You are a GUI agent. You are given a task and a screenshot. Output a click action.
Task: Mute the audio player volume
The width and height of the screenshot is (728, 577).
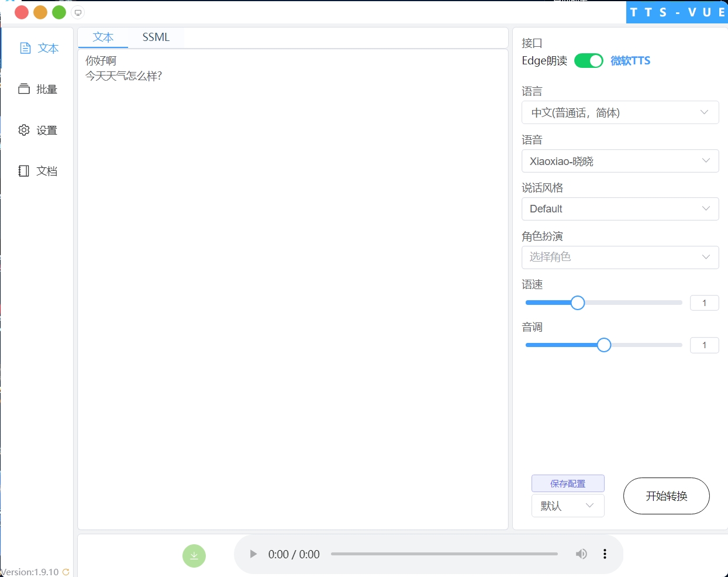(581, 554)
